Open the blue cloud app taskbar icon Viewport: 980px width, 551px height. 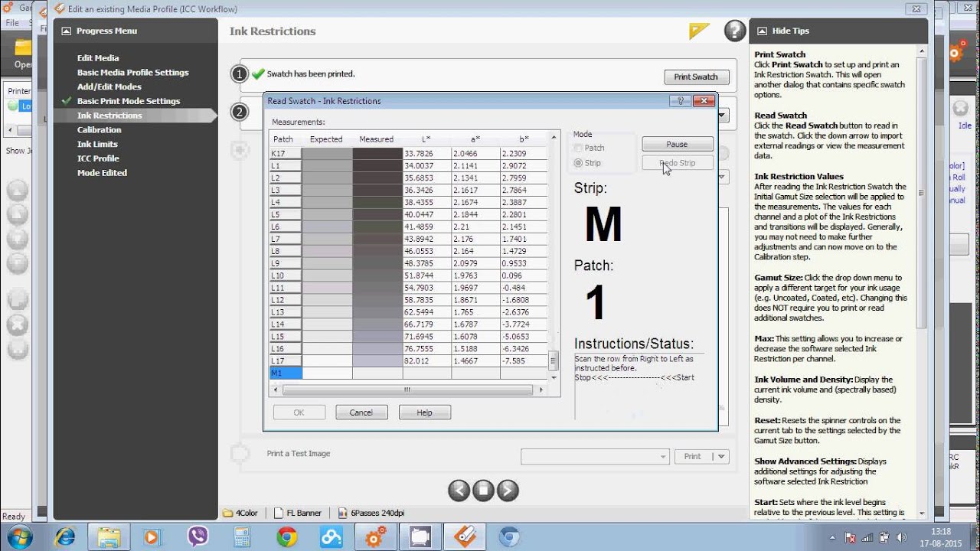pyautogui.click(x=332, y=537)
